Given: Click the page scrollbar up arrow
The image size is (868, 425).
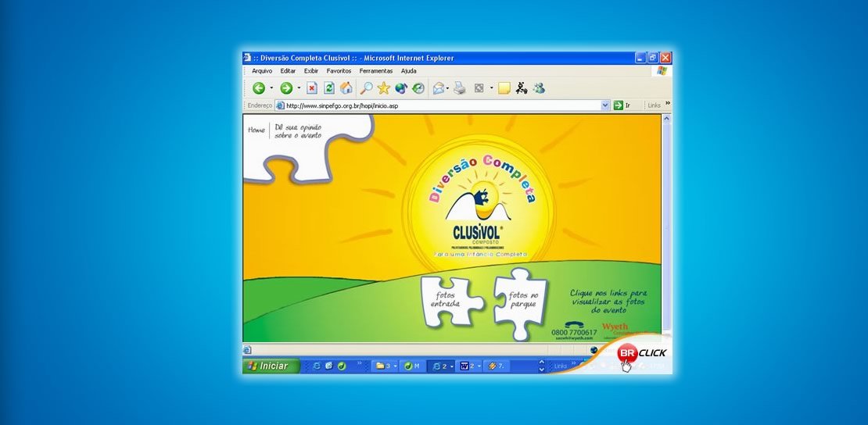Looking at the screenshot, I should tap(666, 119).
